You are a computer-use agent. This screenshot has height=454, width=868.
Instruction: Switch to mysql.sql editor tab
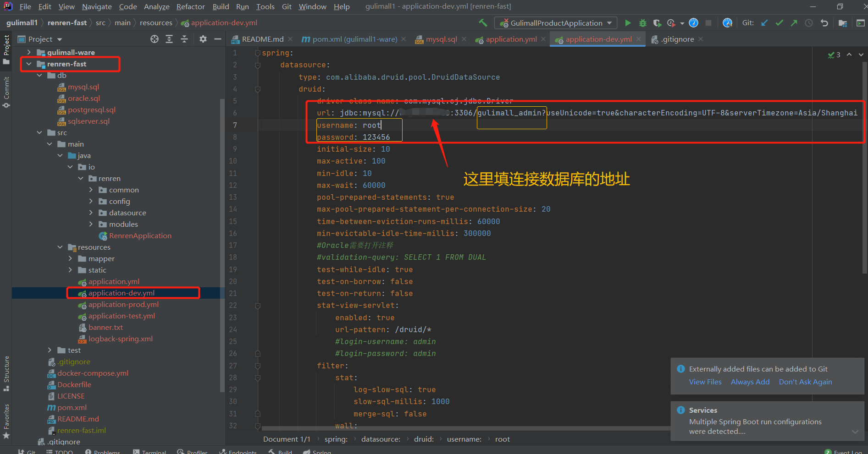(x=441, y=39)
